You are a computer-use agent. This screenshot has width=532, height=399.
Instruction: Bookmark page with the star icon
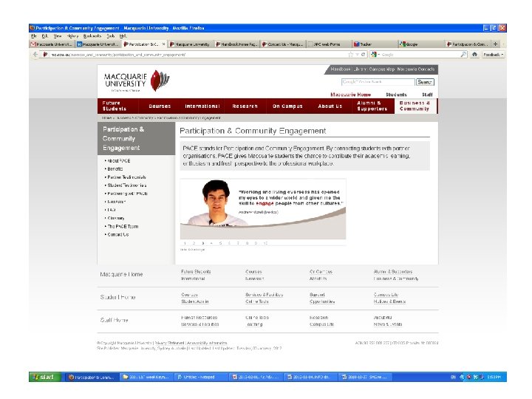click(350, 54)
